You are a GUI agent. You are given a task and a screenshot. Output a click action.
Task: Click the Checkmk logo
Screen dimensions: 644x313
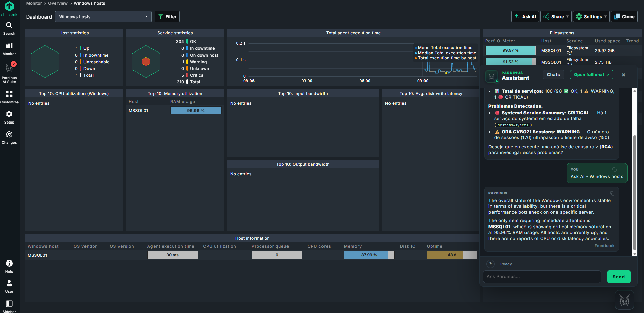point(9,9)
